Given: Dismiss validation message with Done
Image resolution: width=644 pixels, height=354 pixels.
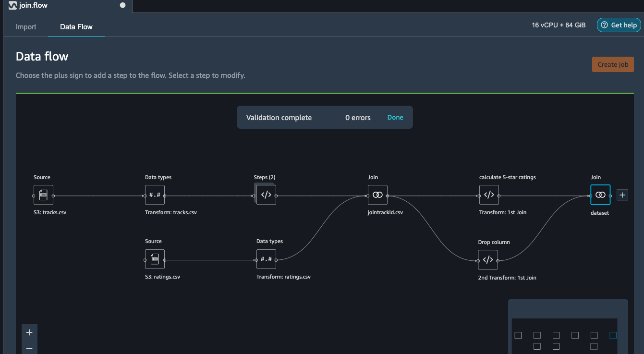Looking at the screenshot, I should point(395,117).
